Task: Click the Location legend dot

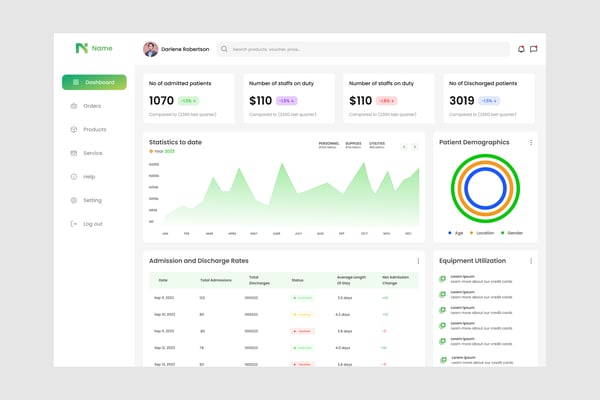Action: [x=471, y=233]
